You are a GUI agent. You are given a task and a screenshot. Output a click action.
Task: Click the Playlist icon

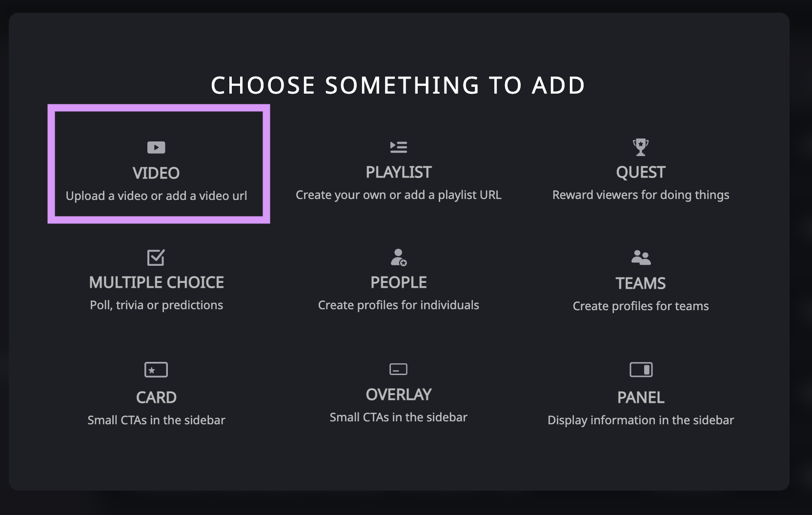pyautogui.click(x=398, y=147)
